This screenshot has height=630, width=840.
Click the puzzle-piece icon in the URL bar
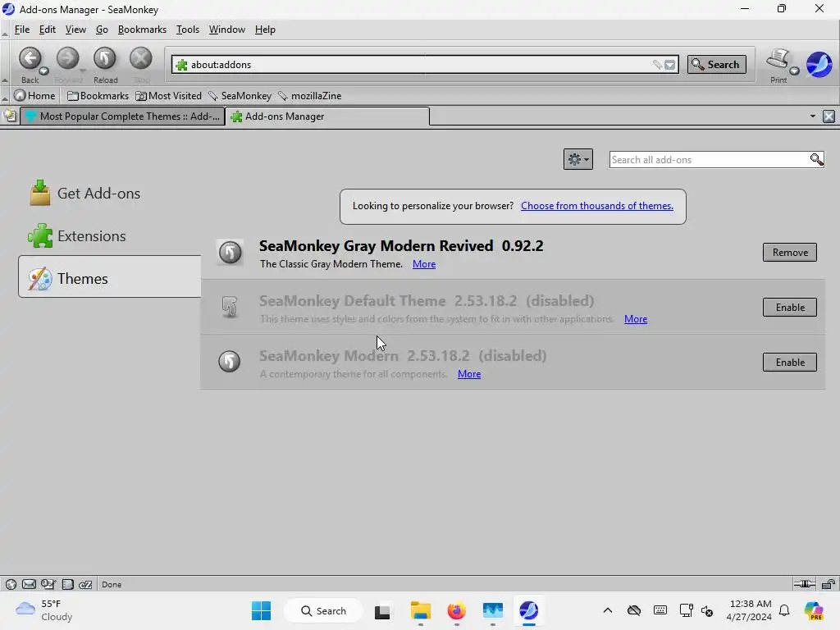coord(181,65)
